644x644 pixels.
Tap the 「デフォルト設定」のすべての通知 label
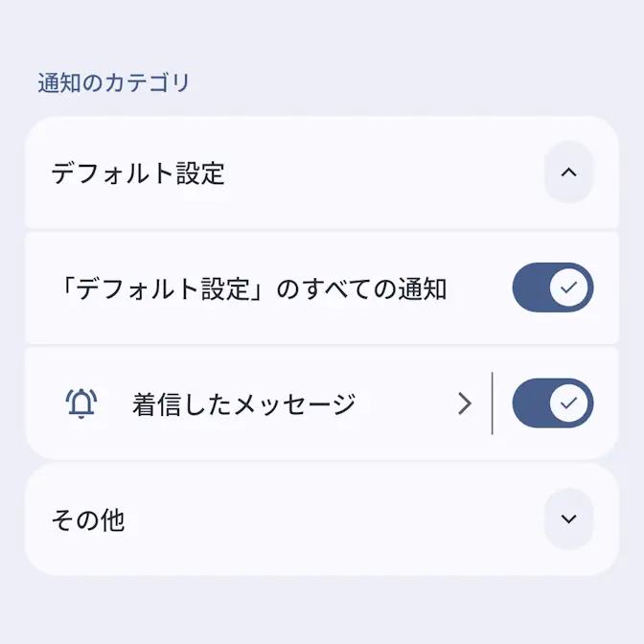coord(249,288)
